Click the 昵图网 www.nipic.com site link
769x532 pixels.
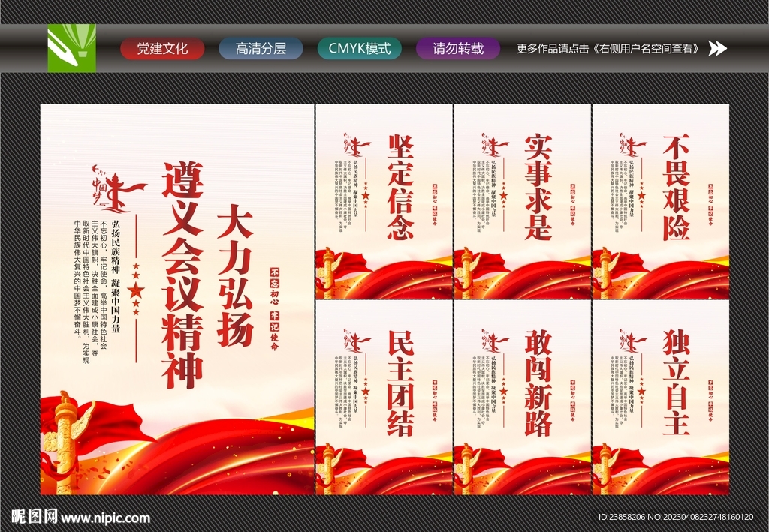click(80, 517)
